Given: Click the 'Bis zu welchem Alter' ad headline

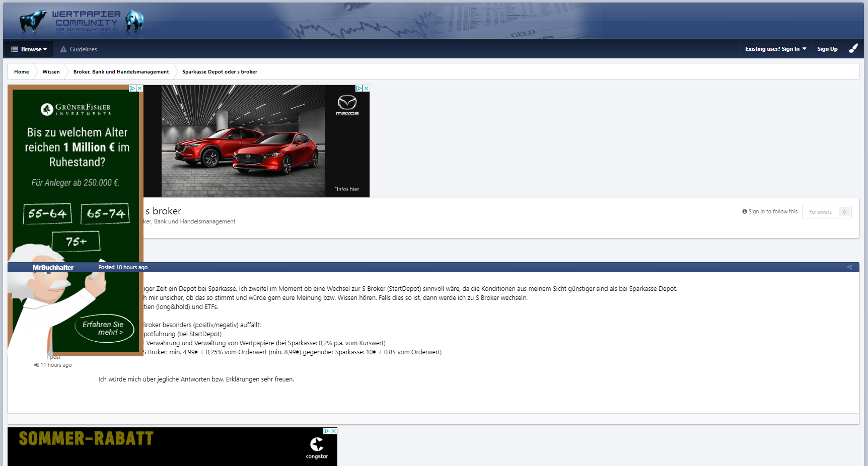Looking at the screenshot, I should coord(77,147).
